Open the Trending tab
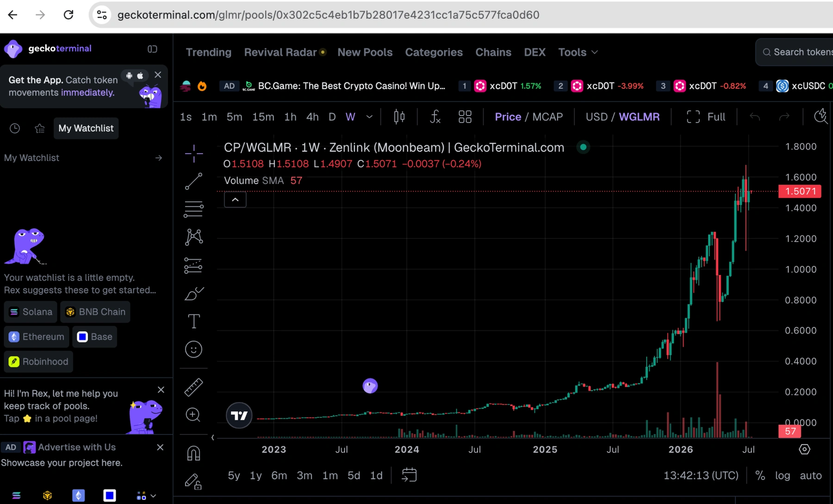Screen dimensions: 833x504 [x=209, y=52]
